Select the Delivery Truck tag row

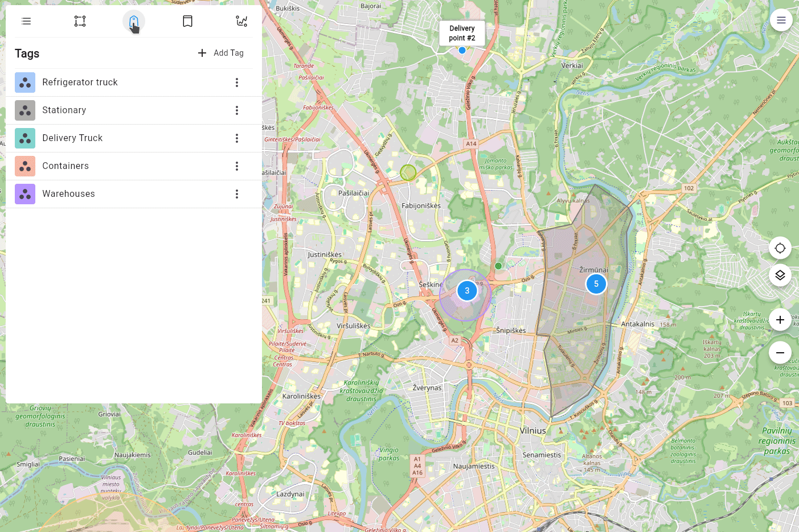click(x=134, y=138)
